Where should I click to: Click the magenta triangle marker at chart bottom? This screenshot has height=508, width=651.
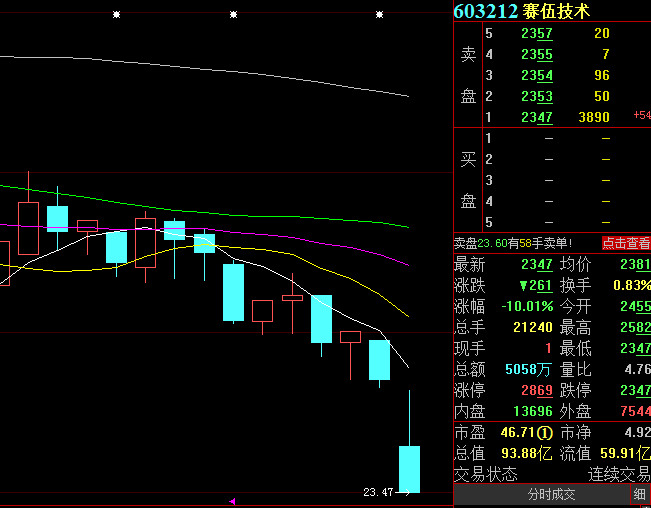[x=233, y=501]
